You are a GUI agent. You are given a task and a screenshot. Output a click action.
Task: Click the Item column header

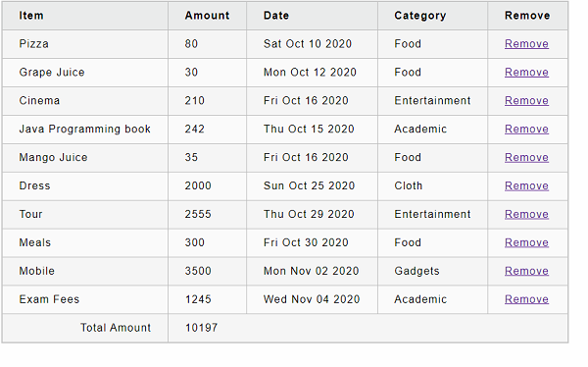coord(31,16)
